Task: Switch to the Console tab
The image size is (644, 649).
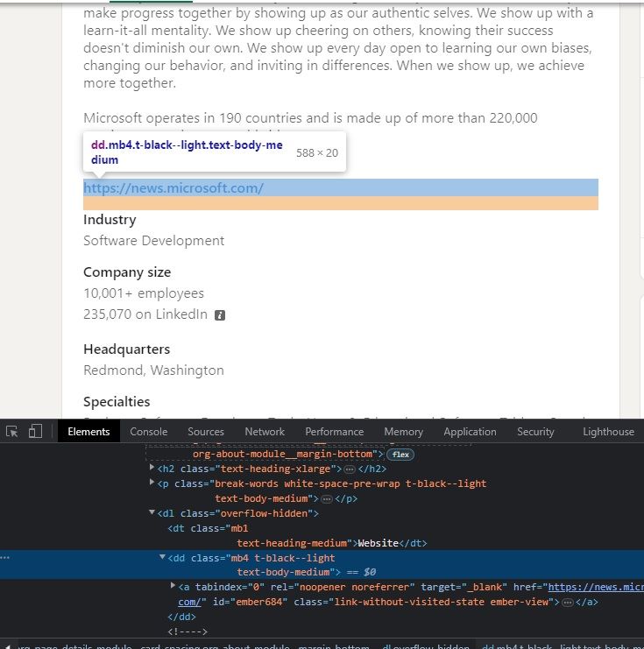Action: click(x=149, y=432)
